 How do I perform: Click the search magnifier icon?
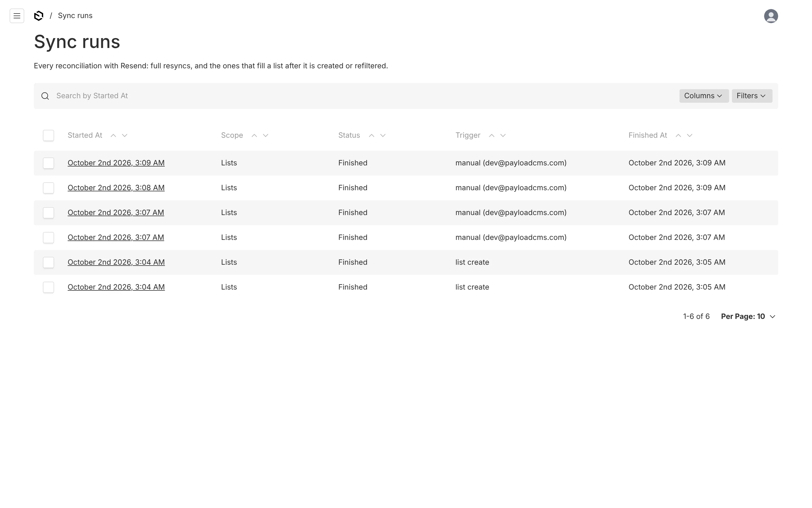[x=45, y=96]
